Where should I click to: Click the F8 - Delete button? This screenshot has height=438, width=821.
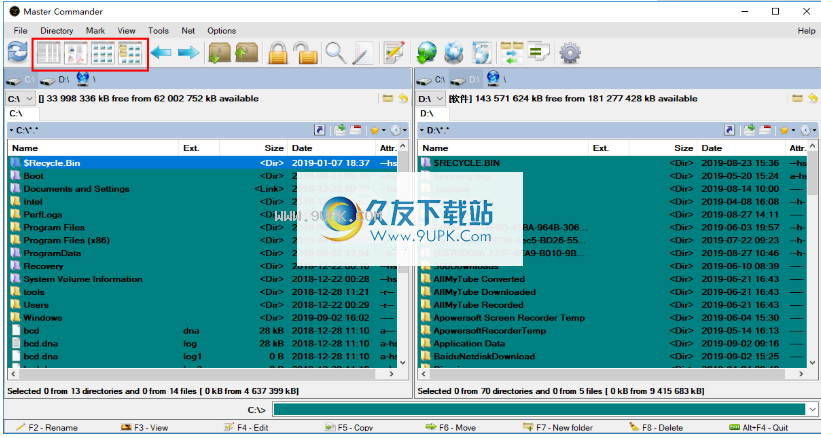(x=655, y=428)
